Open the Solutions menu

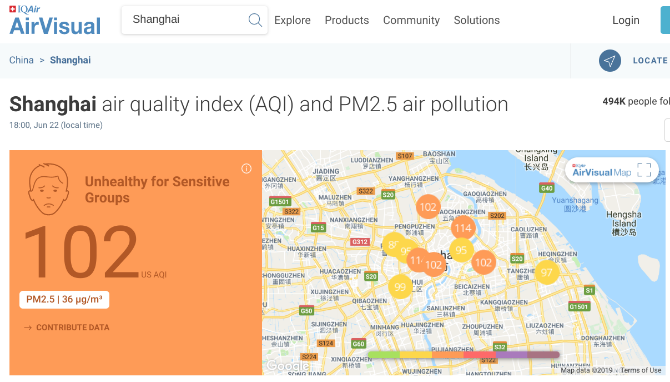click(x=476, y=20)
